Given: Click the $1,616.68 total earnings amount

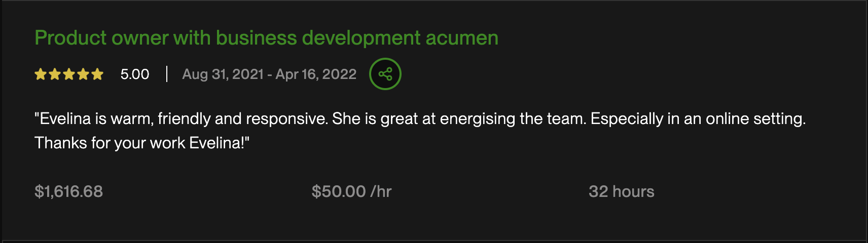Looking at the screenshot, I should click(x=68, y=191).
